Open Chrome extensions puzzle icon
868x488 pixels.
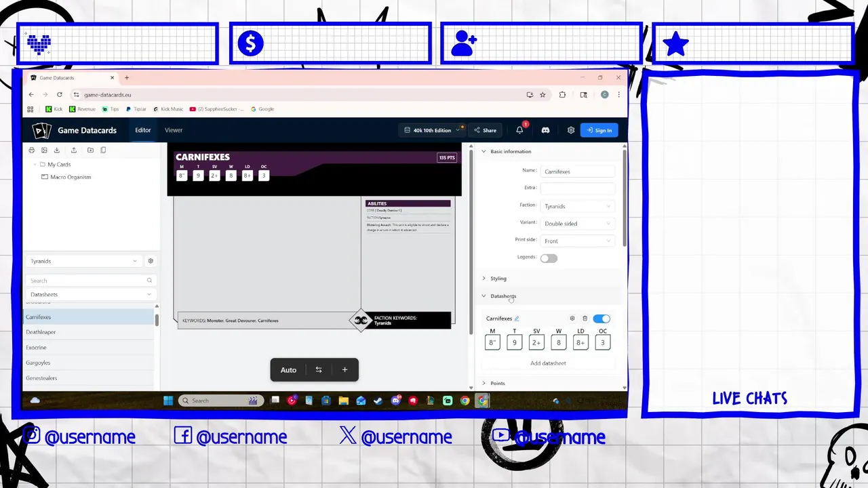pyautogui.click(x=562, y=95)
